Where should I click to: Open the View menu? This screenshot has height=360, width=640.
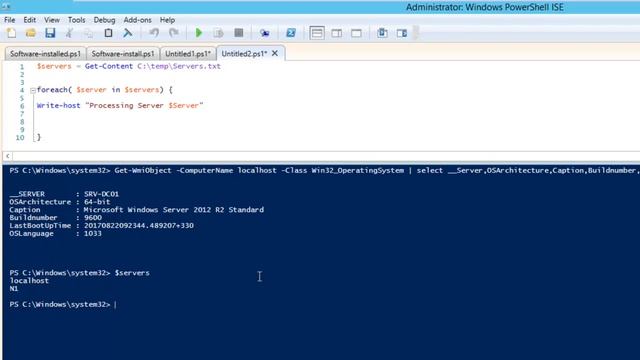coord(52,20)
